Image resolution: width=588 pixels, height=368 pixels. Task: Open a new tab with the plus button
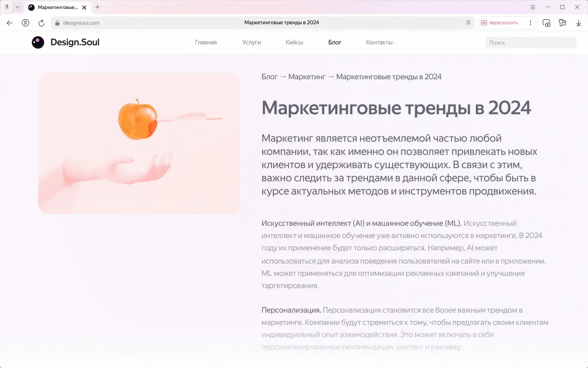[x=97, y=7]
